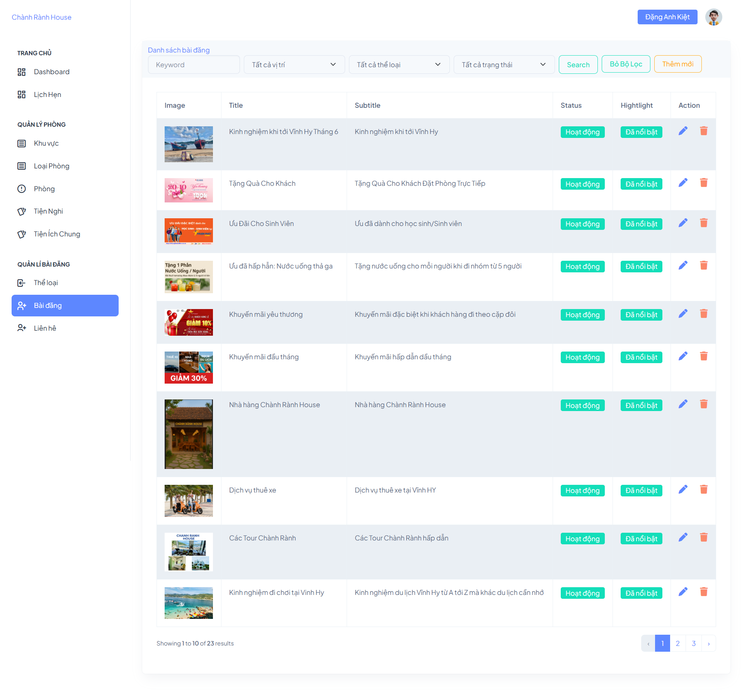Open the Tất cả vị trí dropdown
This screenshot has height=700, width=742.
(294, 65)
